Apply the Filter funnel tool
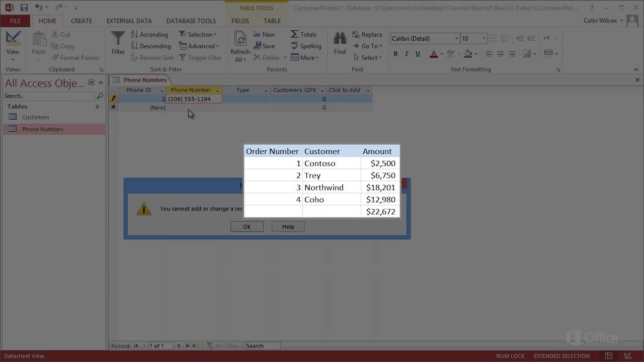The width and height of the screenshot is (644, 362). tap(118, 44)
